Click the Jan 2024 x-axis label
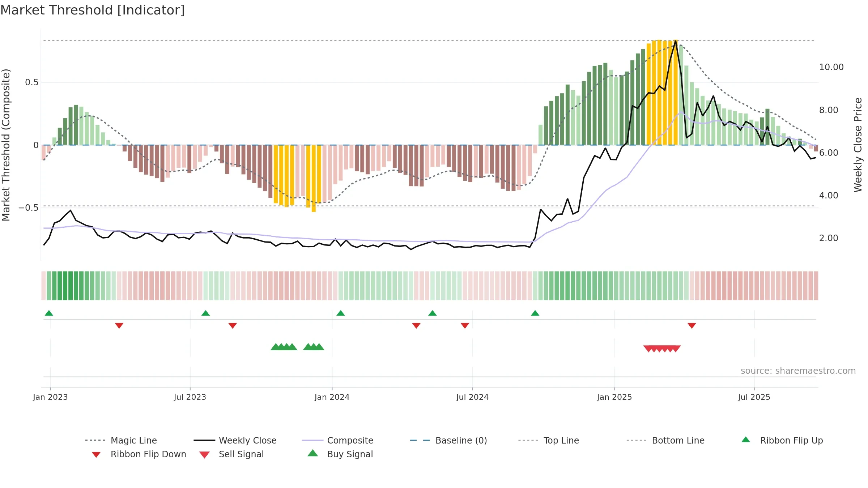This screenshot has height=488, width=868. (332, 397)
